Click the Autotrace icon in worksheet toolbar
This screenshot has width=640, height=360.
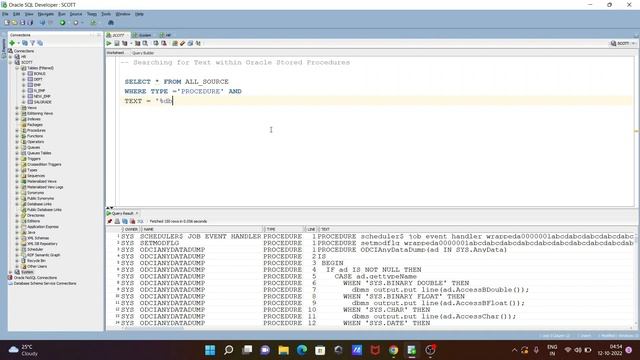pos(138,43)
